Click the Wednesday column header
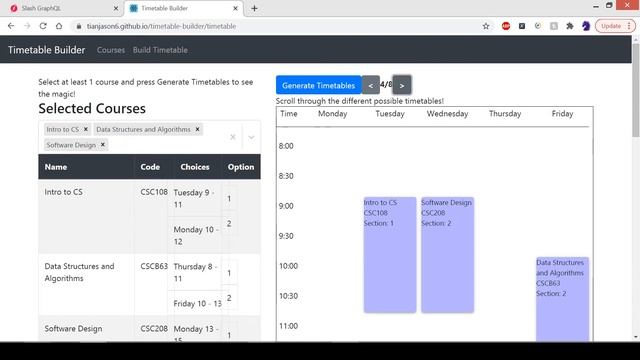 tap(447, 113)
